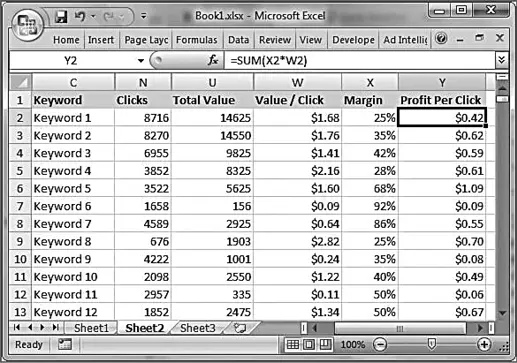Click the Keyword header cell
This screenshot has height=363, width=517.
coord(73,100)
